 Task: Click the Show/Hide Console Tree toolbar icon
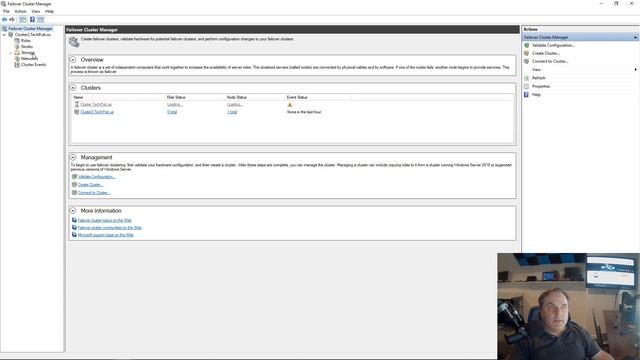(23, 19)
